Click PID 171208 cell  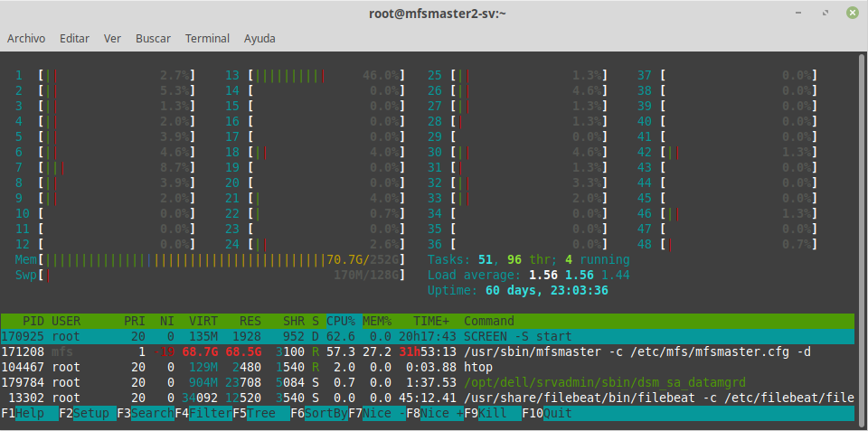24,351
